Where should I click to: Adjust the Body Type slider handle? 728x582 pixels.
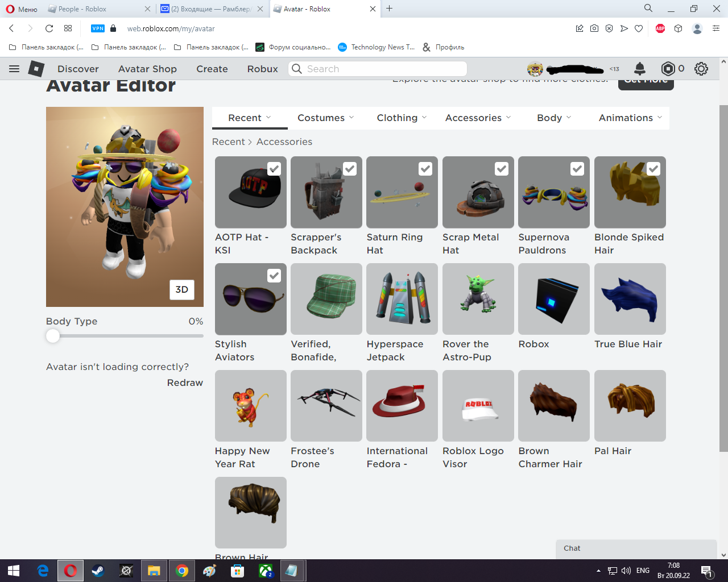(53, 336)
